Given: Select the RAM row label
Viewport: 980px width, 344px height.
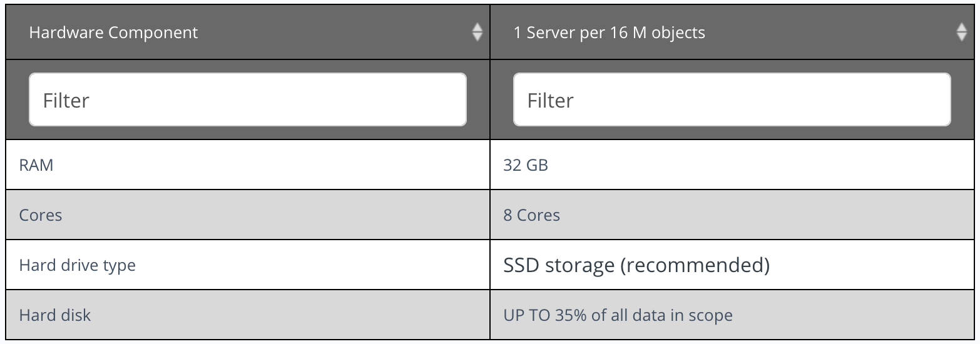Looking at the screenshot, I should pos(36,165).
